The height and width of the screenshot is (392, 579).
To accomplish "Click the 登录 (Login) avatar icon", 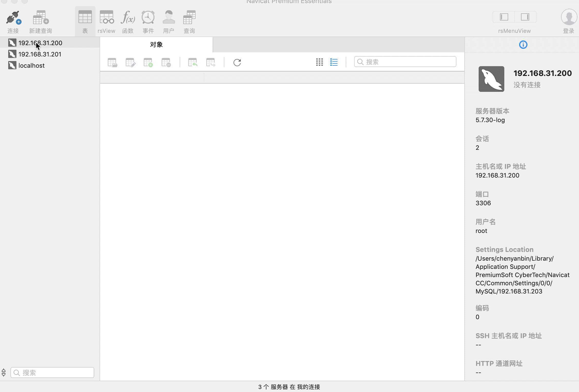I will [x=569, y=17].
